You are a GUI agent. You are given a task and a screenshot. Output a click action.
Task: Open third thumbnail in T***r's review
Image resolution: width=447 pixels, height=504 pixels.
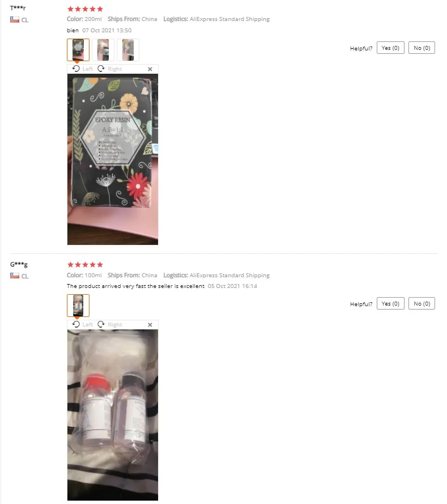tap(128, 50)
